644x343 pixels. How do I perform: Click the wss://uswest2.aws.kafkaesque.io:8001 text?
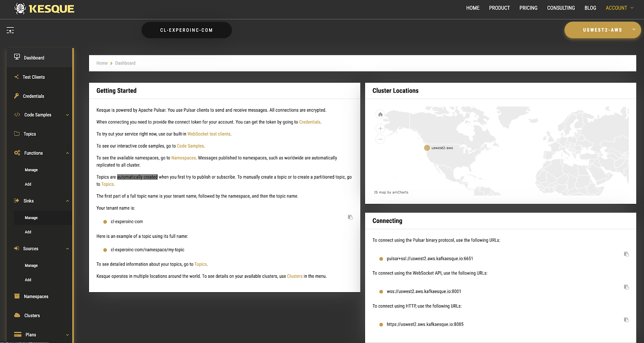point(424,291)
